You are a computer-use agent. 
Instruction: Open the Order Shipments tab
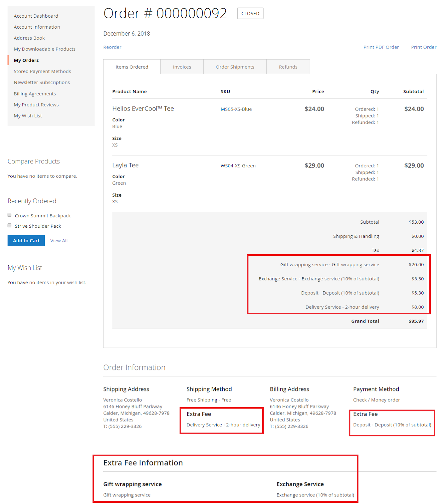click(x=235, y=67)
